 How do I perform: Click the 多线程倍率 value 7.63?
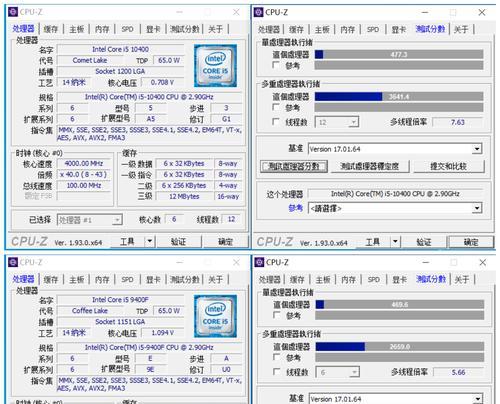click(x=458, y=122)
